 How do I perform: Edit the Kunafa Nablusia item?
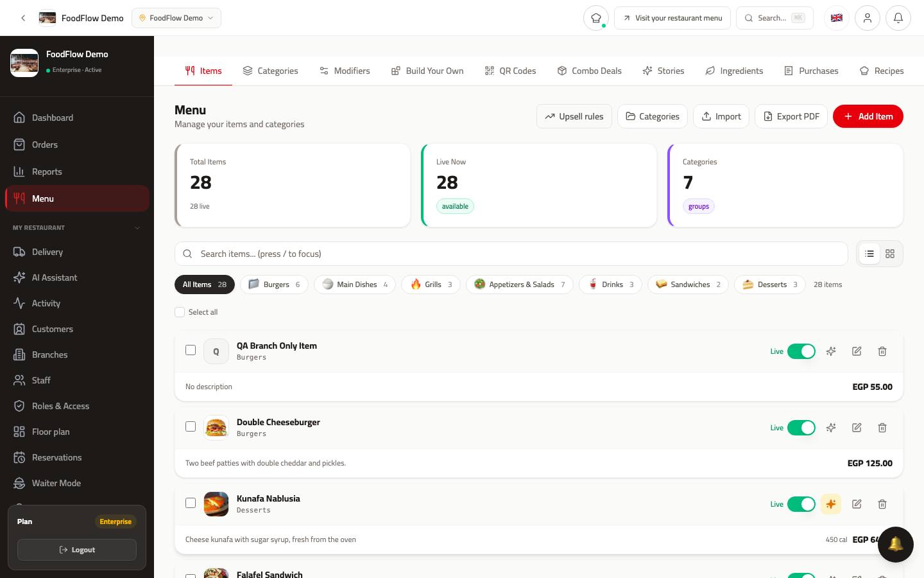(x=857, y=504)
